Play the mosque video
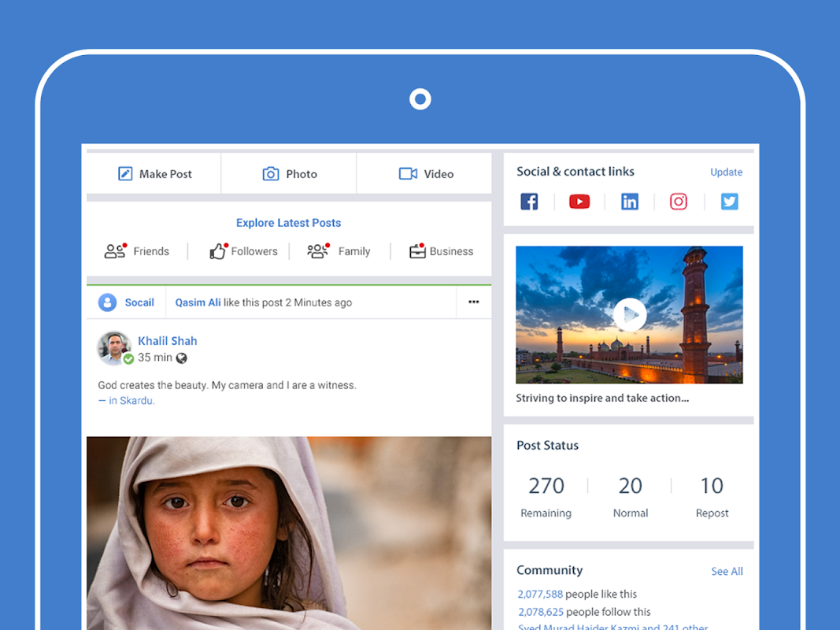 (630, 314)
